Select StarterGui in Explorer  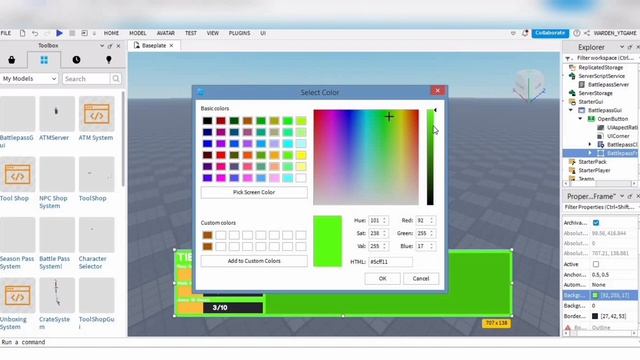590,102
